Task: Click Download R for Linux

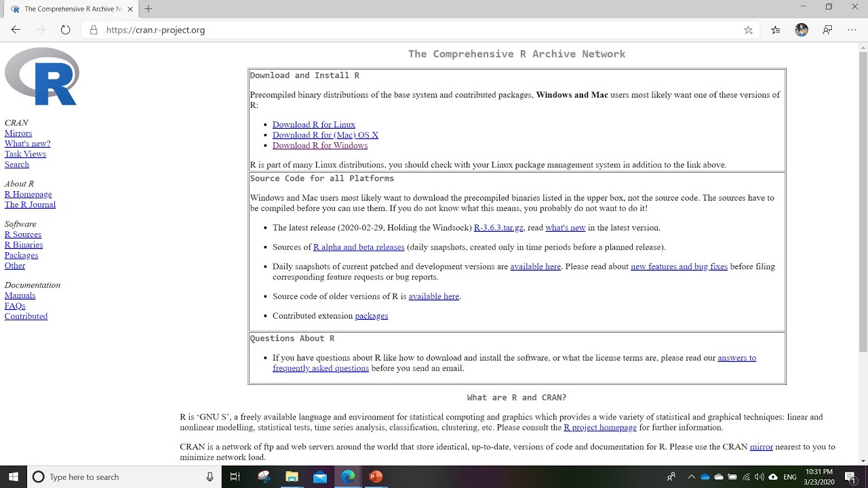Action: tap(314, 125)
